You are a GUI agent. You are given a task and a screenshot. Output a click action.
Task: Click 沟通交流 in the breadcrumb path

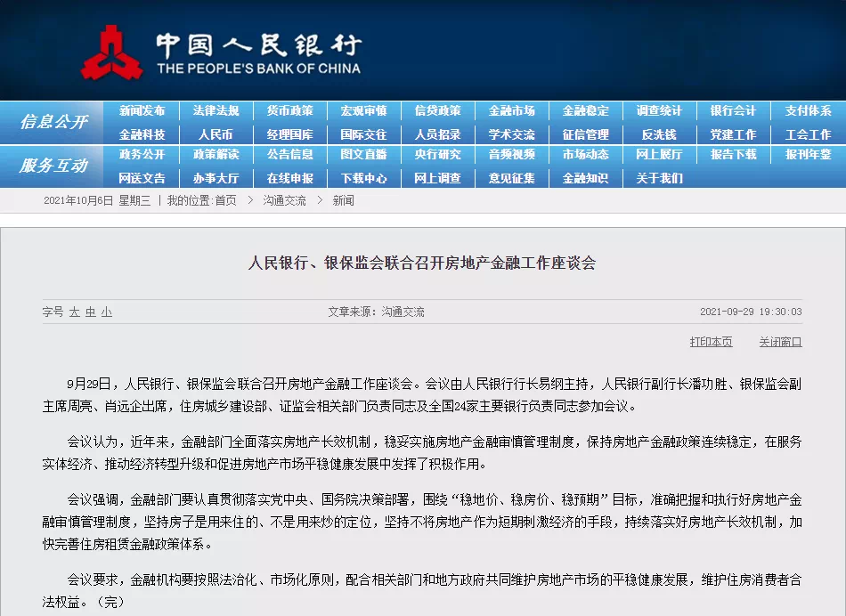click(284, 201)
